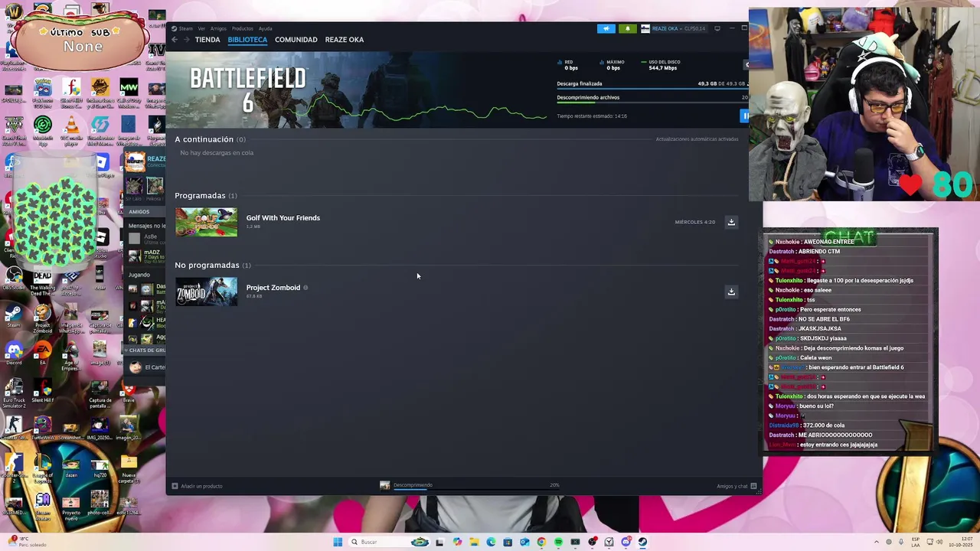Click the Battlefield 6 download banner

356,90
